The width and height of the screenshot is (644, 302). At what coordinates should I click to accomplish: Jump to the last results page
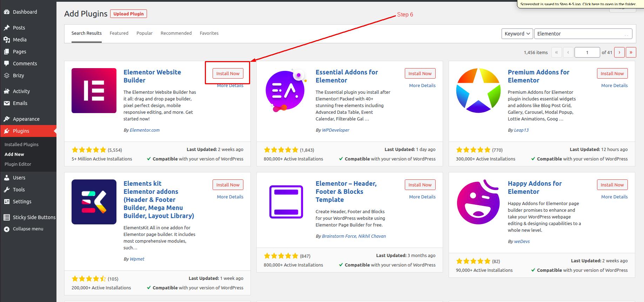click(x=631, y=52)
